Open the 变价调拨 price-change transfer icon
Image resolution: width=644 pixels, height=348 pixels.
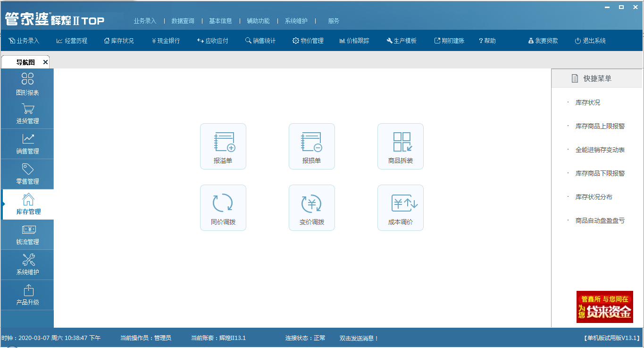click(311, 207)
